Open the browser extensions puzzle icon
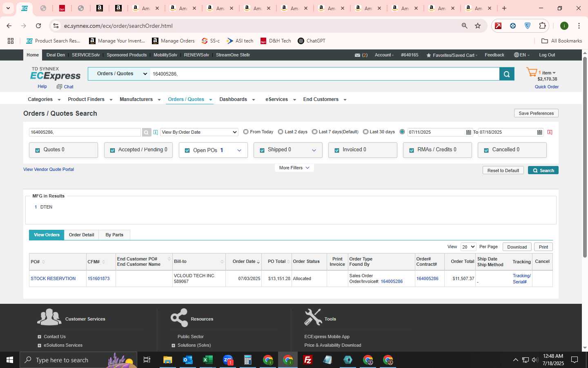588x368 pixels. pos(542,26)
